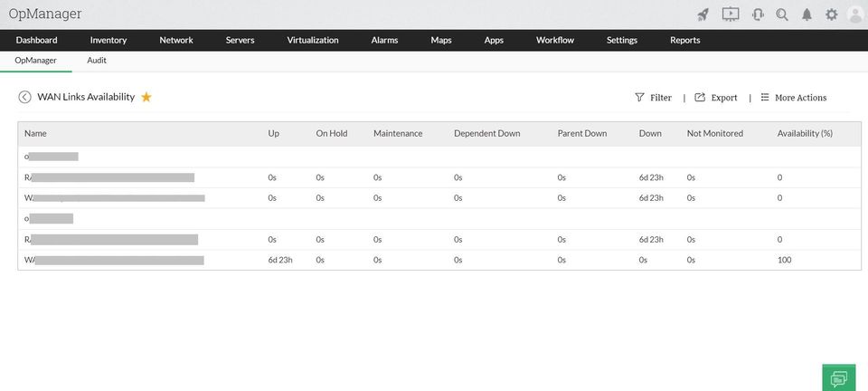Screen dimensions: 868x391
Task: Open the Alarms menu
Action: (x=384, y=40)
